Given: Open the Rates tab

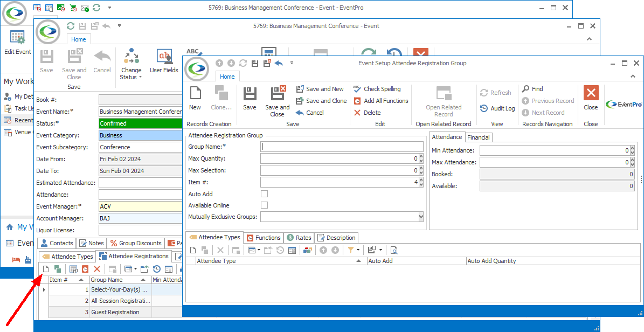Looking at the screenshot, I should click(299, 238).
